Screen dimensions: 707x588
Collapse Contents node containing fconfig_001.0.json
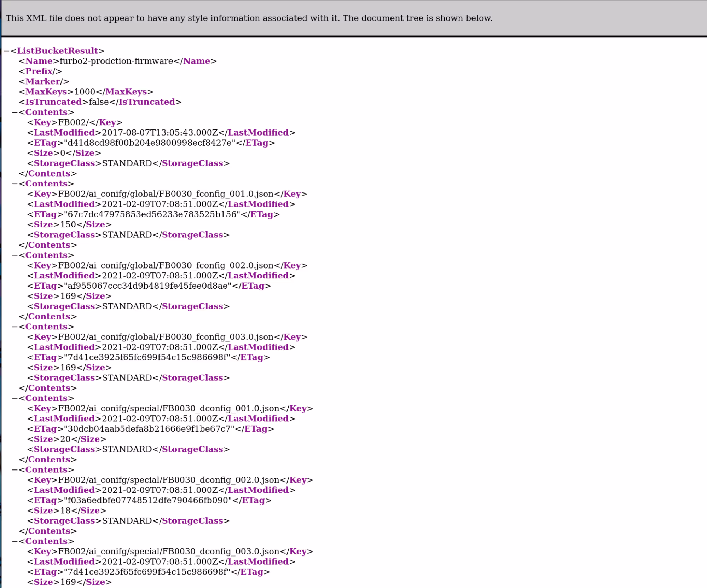click(15, 184)
